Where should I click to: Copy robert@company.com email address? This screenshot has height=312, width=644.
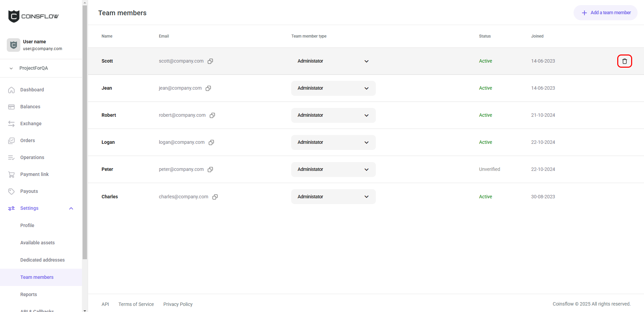[x=212, y=115]
